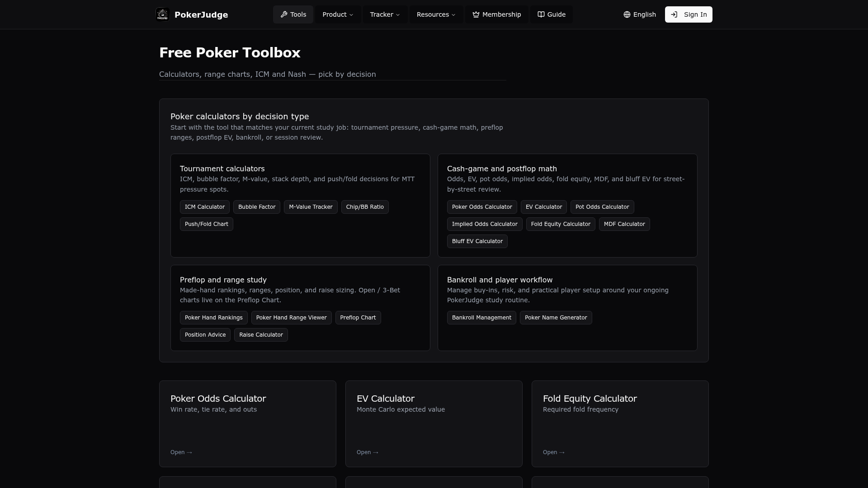Screen dimensions: 868x488
Task: Open the Pot Odds Calculator
Action: pos(602,207)
